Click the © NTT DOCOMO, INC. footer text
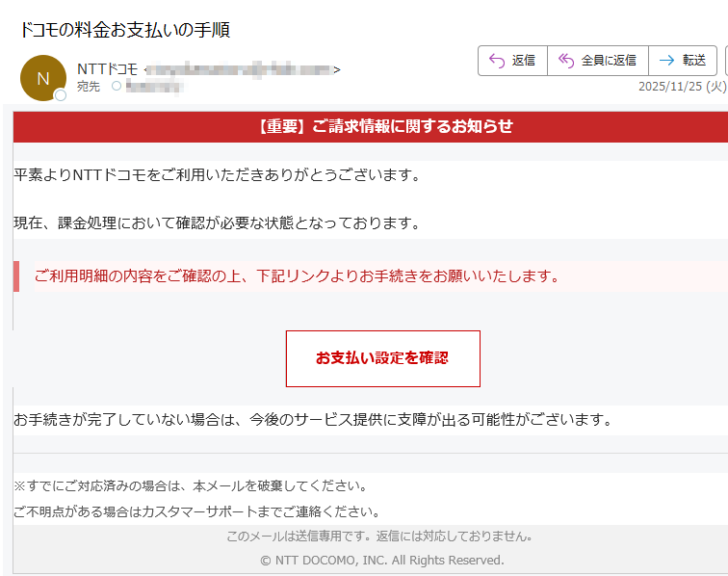 coord(382,560)
